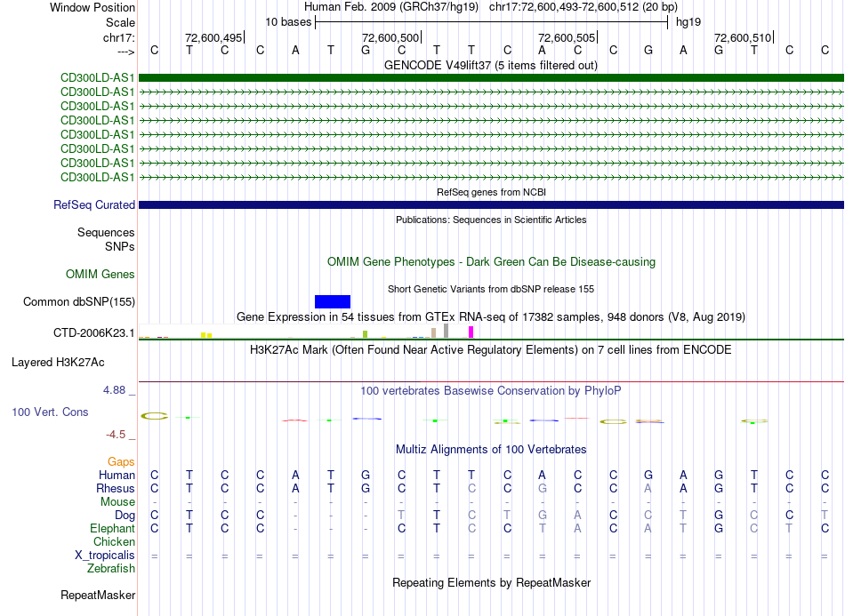Click the CTD-2006K23.1 expression track label
Image resolution: width=845 pixels, height=616 pixels.
93,333
